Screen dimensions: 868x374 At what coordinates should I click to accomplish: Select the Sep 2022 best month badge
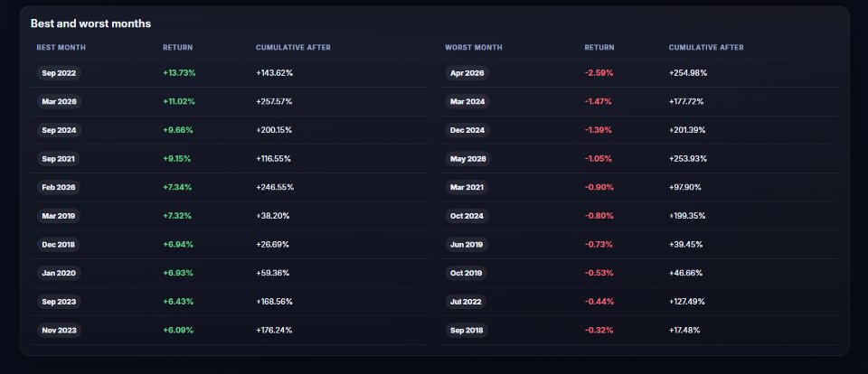tap(59, 73)
